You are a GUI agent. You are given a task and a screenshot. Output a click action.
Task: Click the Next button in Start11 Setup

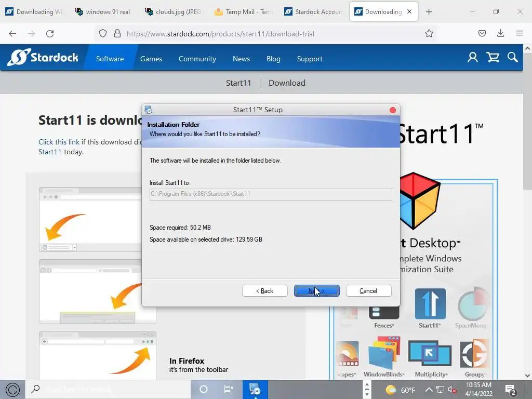[x=316, y=291]
